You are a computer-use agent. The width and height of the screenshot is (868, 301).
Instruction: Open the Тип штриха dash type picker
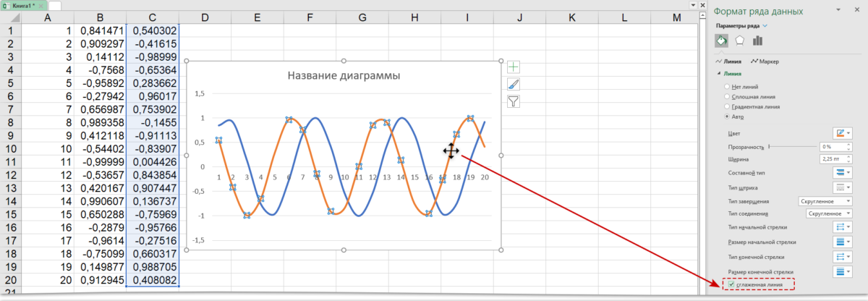[x=843, y=187]
